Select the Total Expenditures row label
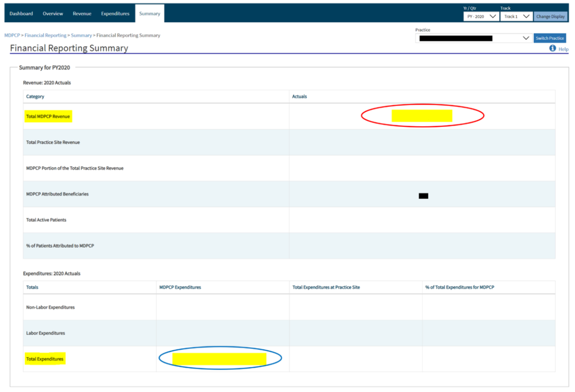Screen dimensions: 575x392 pos(45,359)
